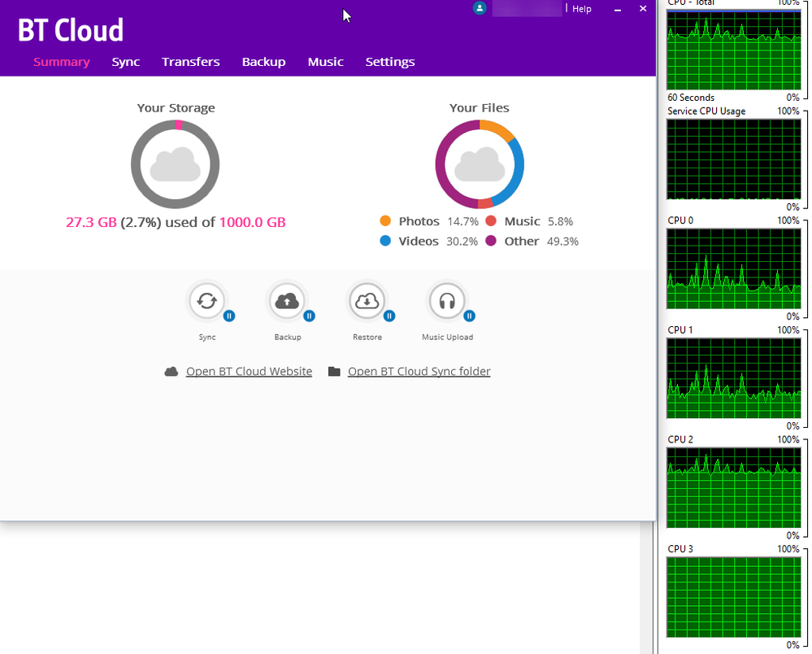Click the Backup cloud upload icon
The height and width of the screenshot is (654, 812).
click(x=286, y=302)
